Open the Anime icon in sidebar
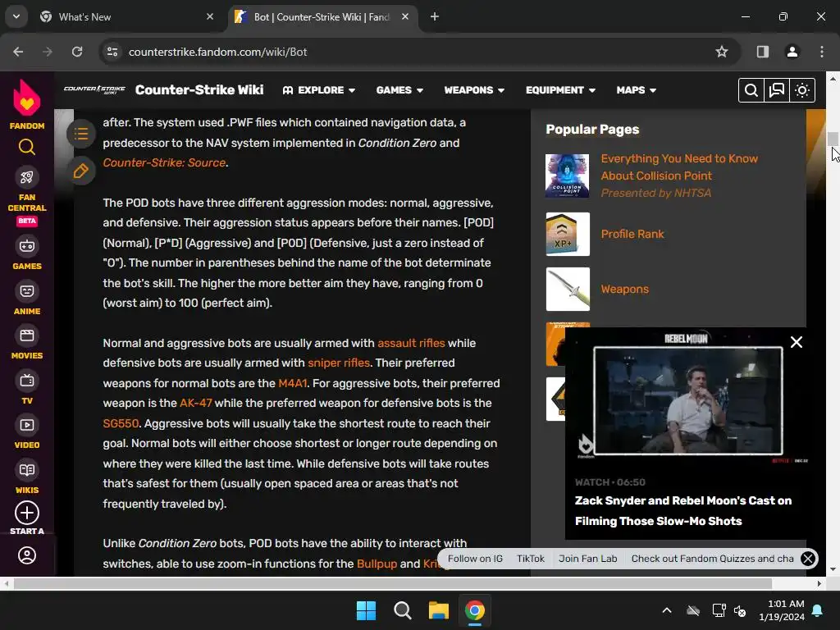 [x=27, y=291]
